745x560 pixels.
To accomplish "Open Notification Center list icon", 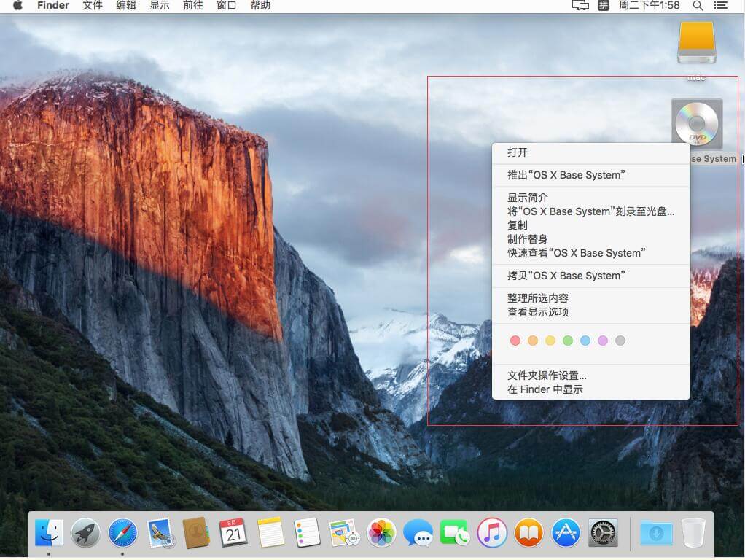I will (x=721, y=6).
